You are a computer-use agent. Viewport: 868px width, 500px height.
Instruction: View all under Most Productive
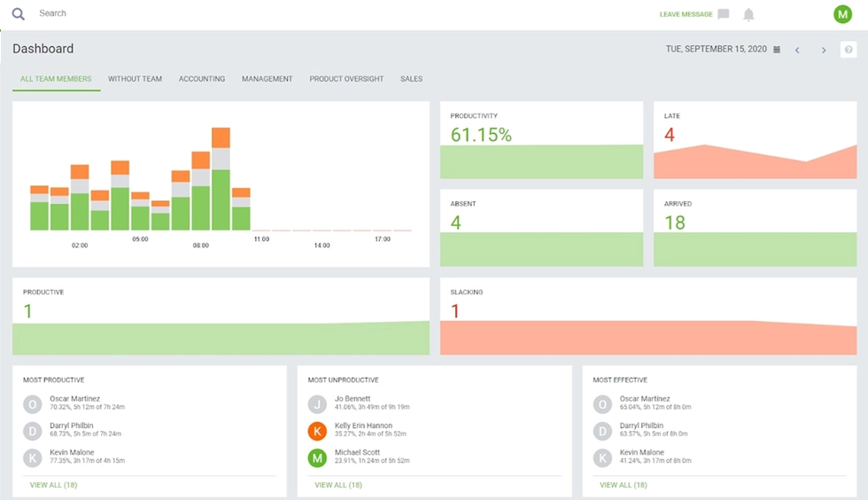pos(53,485)
